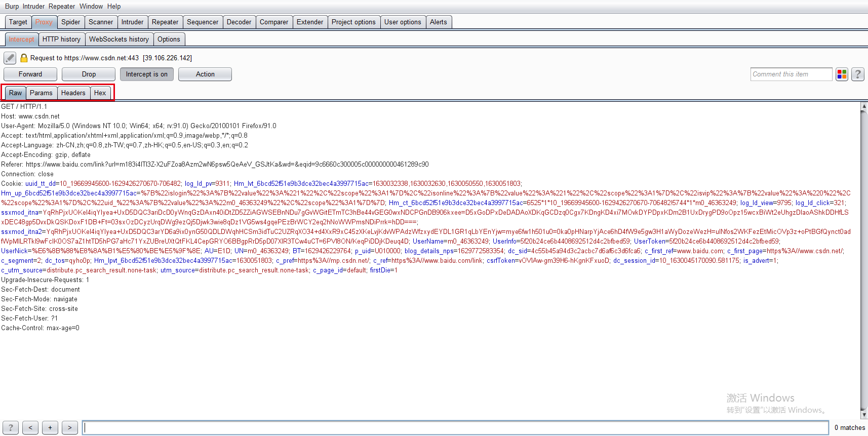Screen dimensions: 868x436
Task: Click the 'Upgrade-Insecure-Requests: 1' line
Action: [x=45, y=280]
